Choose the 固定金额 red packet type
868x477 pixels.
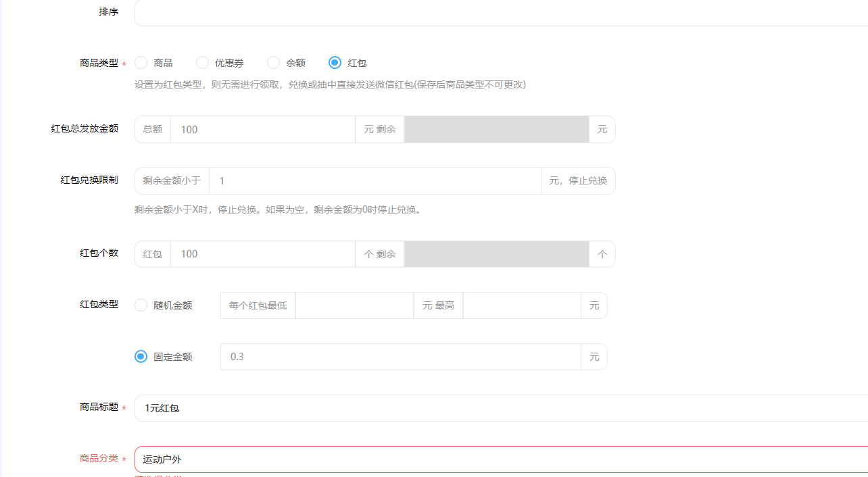(x=141, y=356)
